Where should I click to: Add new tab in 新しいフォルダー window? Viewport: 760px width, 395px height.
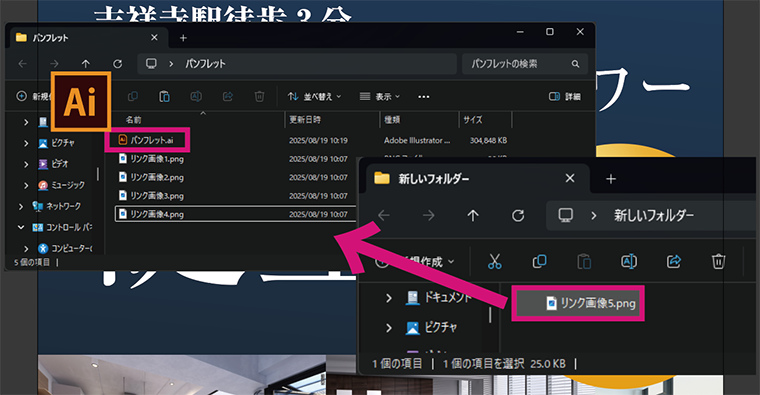(x=611, y=179)
